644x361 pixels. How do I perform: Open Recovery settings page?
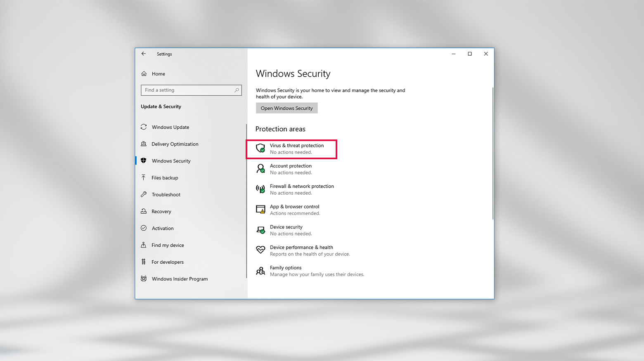pyautogui.click(x=161, y=212)
